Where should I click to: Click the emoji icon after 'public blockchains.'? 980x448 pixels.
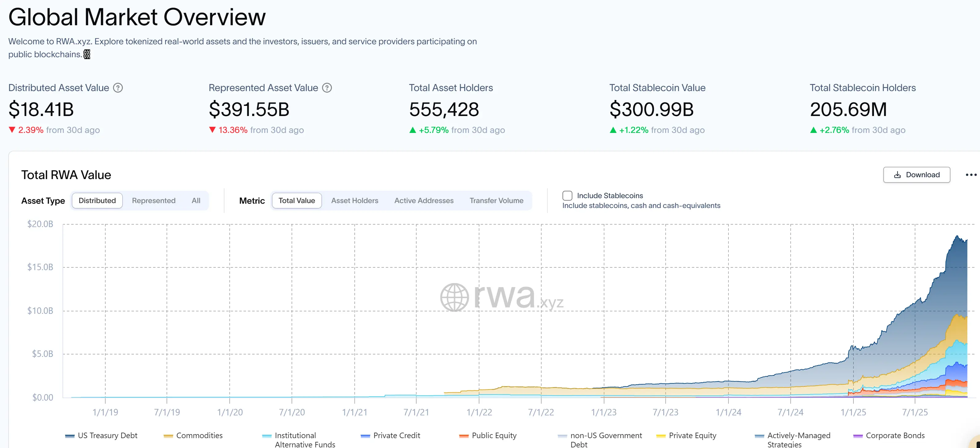(x=87, y=54)
